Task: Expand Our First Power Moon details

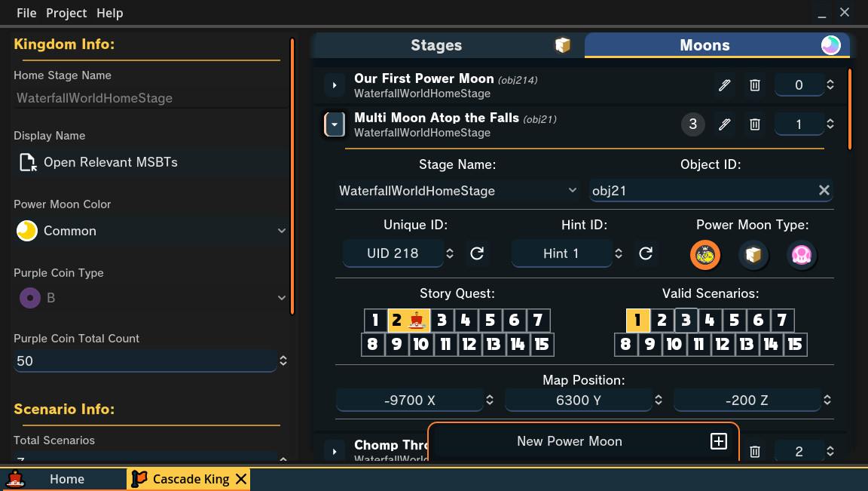Action: point(334,84)
